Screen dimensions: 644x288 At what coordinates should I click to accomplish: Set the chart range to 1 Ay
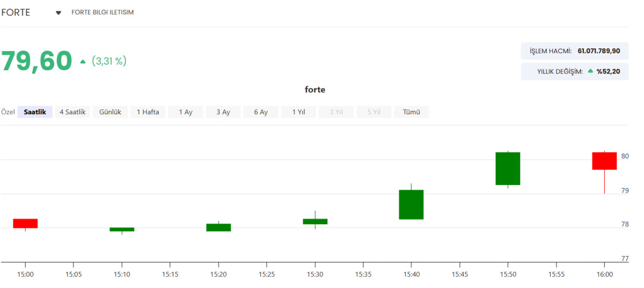(186, 112)
